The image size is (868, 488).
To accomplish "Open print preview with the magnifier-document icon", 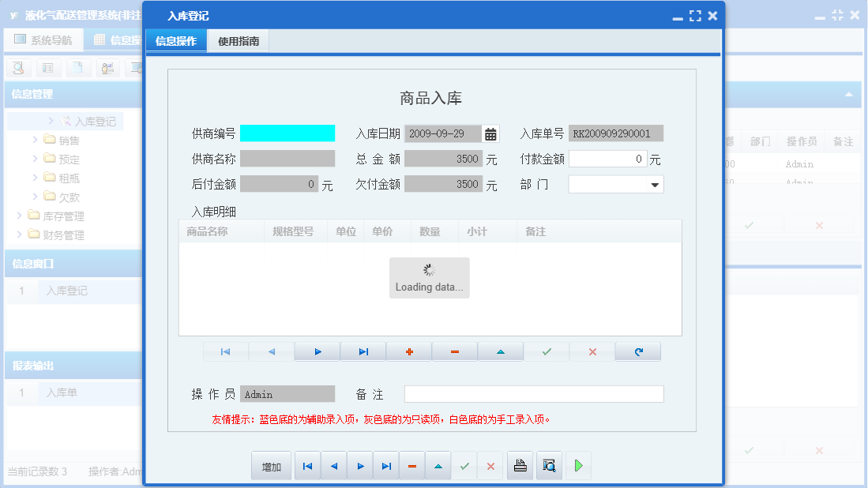I will (x=548, y=465).
